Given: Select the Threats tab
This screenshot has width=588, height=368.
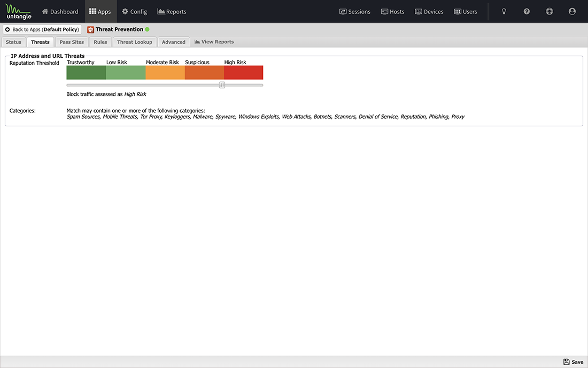Looking at the screenshot, I should point(40,42).
